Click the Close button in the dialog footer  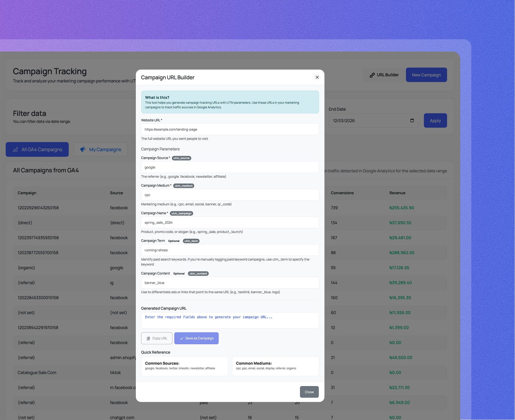tap(309, 392)
